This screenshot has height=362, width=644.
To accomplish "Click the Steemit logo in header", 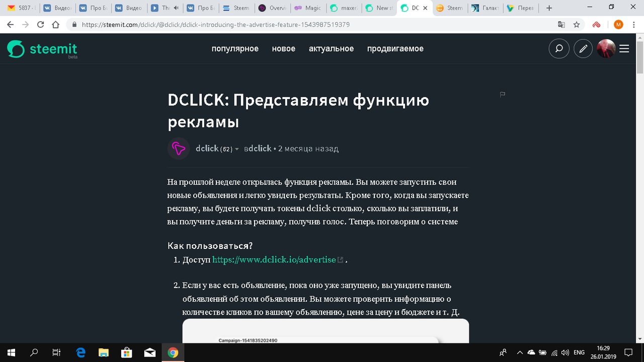I will tap(42, 49).
